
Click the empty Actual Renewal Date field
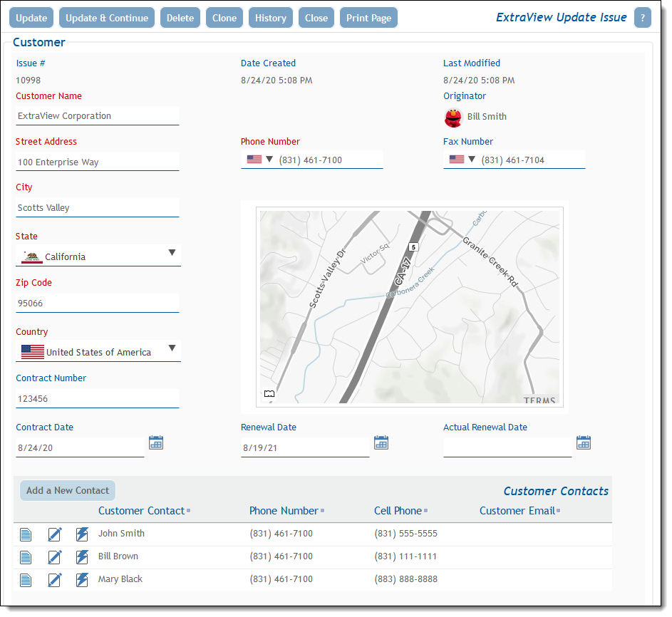507,448
